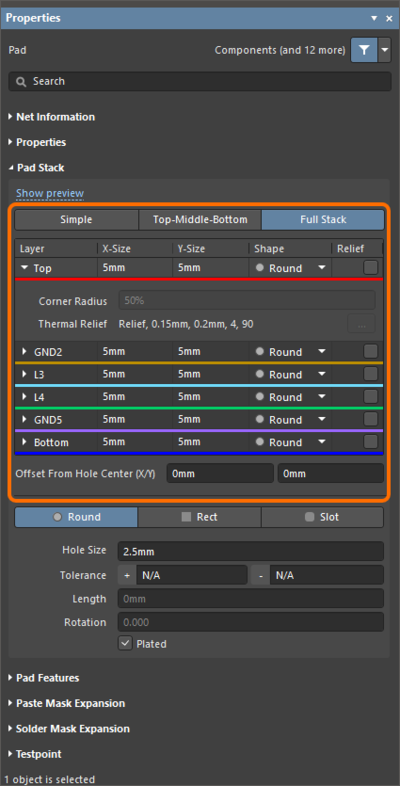Click the minus tolerance field
The height and width of the screenshot is (786, 400).
point(327,575)
